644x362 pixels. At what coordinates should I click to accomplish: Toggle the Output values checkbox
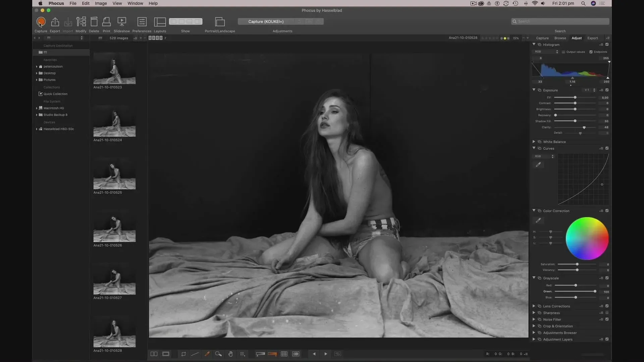coord(563,52)
